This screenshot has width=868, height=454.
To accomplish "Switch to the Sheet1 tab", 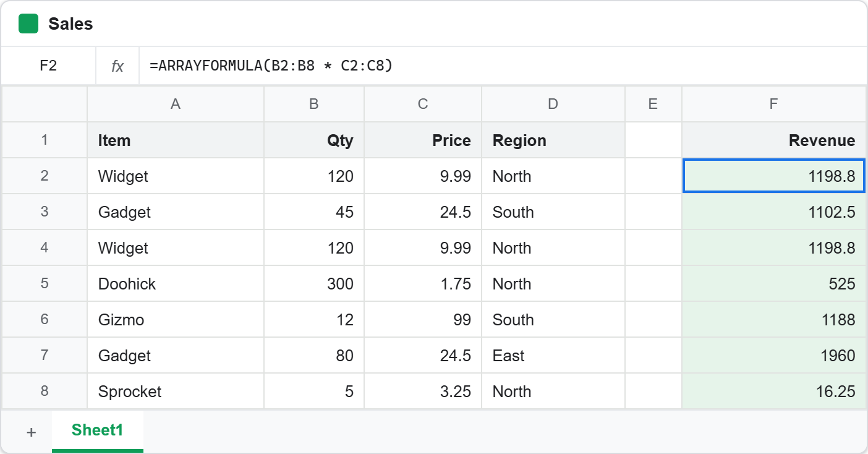I will click(x=98, y=430).
